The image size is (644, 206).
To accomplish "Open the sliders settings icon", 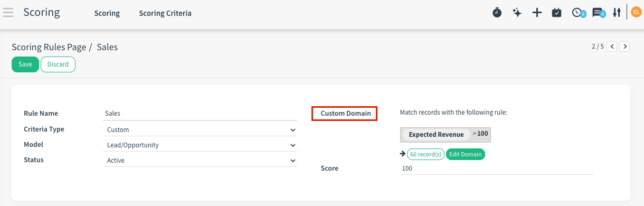I will coord(617,13).
